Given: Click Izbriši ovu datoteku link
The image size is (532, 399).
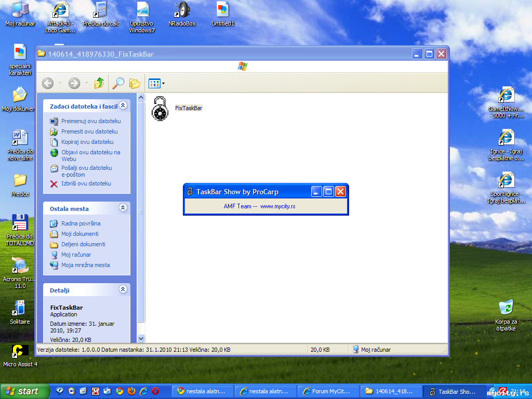Looking at the screenshot, I should point(86,183).
